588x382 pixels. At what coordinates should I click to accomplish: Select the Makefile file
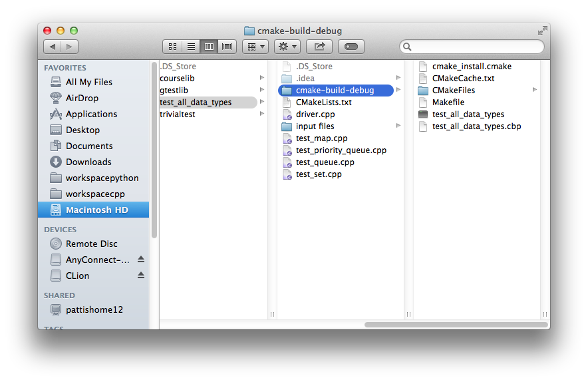click(x=448, y=102)
